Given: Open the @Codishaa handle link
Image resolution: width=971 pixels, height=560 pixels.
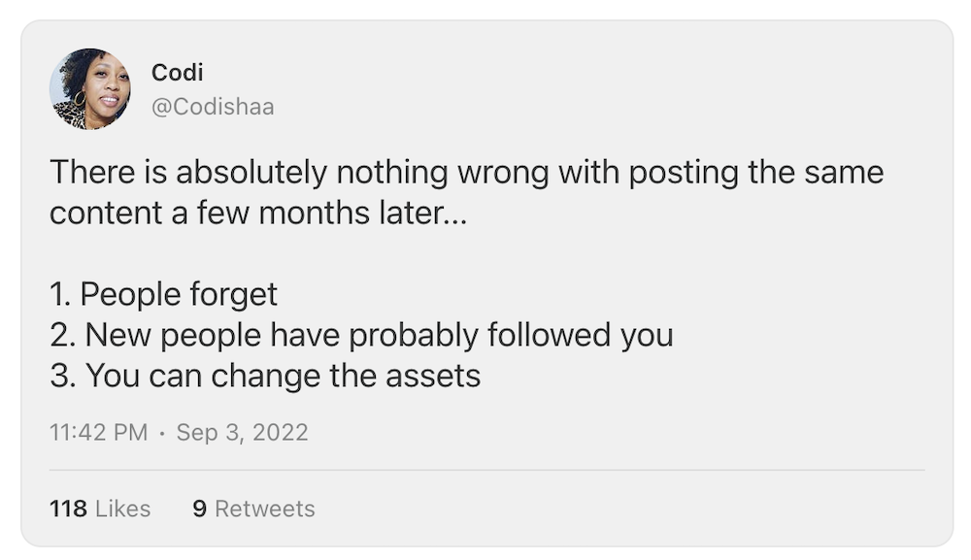Looking at the screenshot, I should pos(213,107).
